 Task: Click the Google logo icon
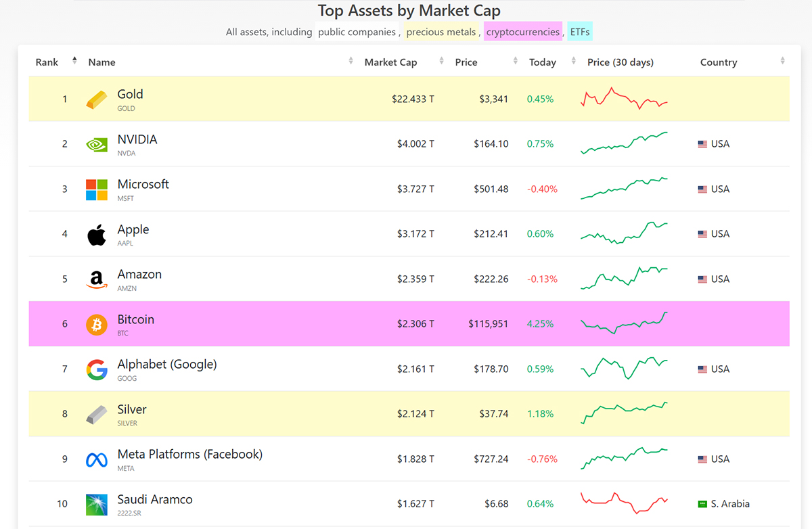tap(97, 369)
